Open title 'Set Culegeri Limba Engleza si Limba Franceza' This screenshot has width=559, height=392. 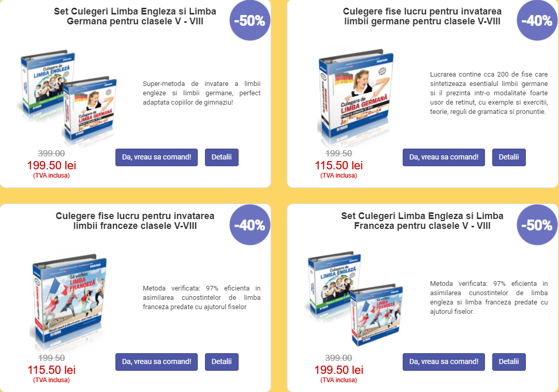(422, 221)
